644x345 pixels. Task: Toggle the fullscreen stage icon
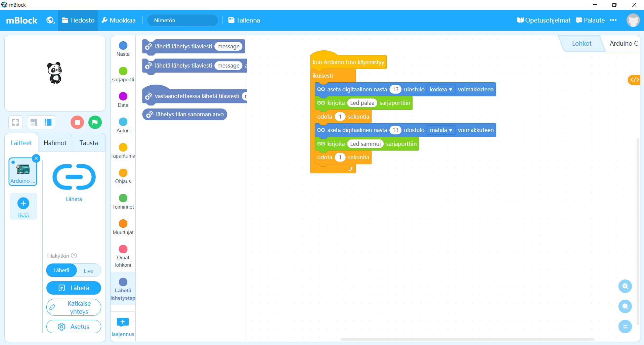click(15, 122)
